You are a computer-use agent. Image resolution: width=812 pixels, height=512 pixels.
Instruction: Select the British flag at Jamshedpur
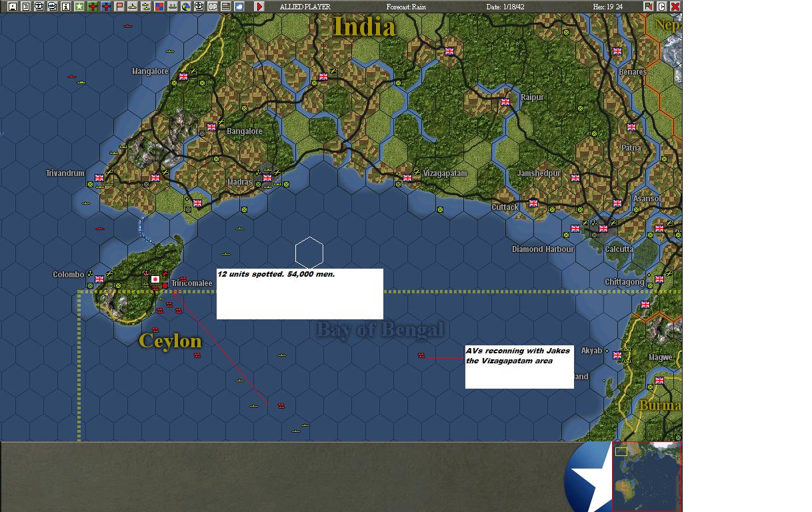click(575, 178)
